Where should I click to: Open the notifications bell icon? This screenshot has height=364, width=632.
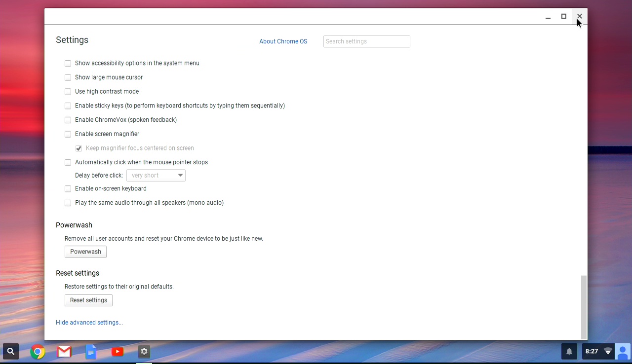point(569,352)
